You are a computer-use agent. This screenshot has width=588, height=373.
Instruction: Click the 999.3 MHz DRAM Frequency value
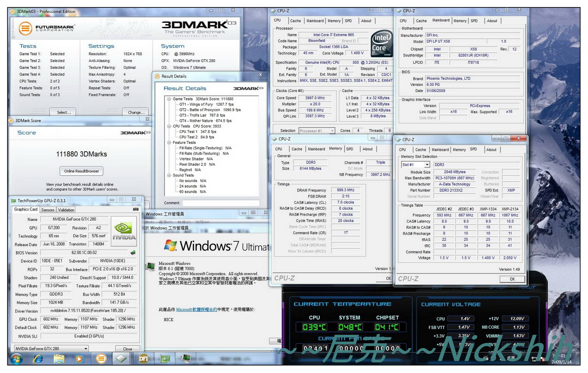(346, 190)
